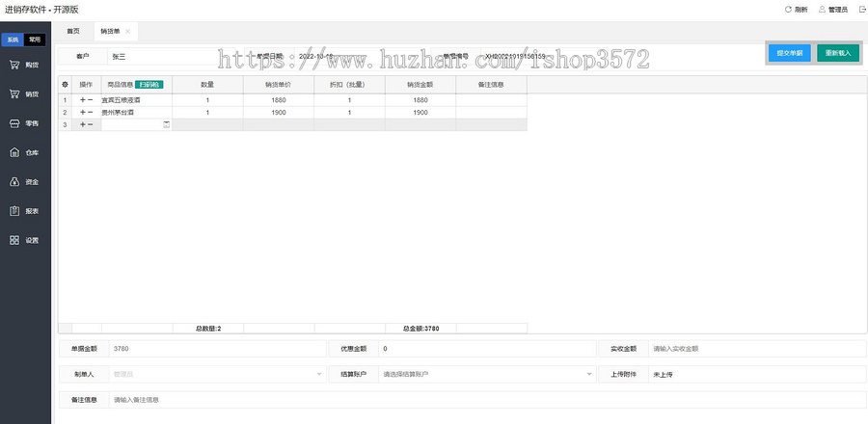The height and width of the screenshot is (424, 868).
Task: Click the 数量 cell of 宜宾五粮液酒 row
Action: (207, 100)
